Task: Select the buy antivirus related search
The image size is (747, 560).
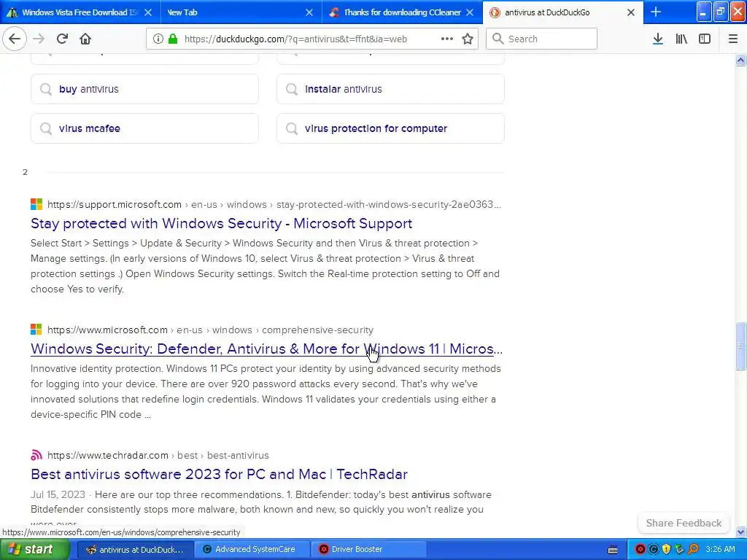Action: (x=145, y=89)
